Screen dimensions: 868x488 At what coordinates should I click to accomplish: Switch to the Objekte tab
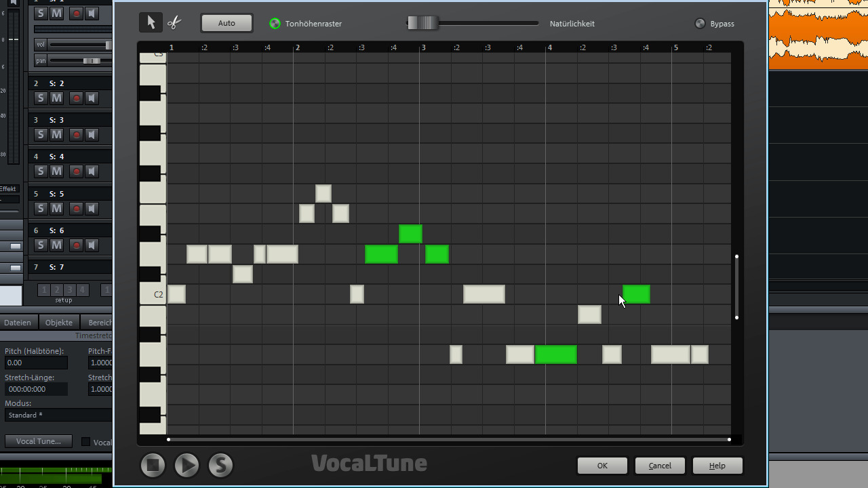coord(59,323)
